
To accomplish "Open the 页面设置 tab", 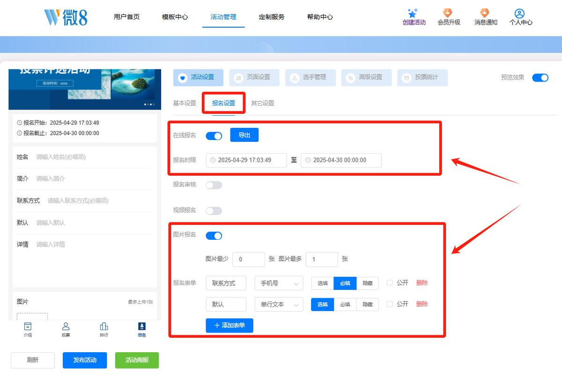I will tap(254, 77).
